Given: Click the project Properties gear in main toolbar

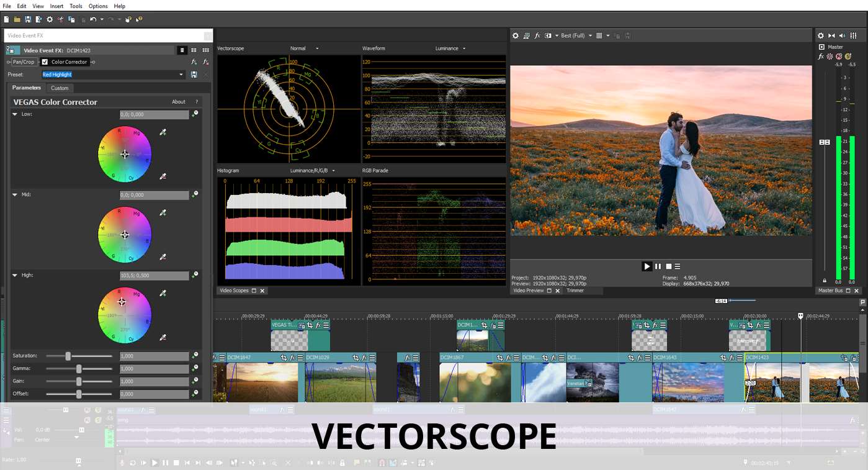Looking at the screenshot, I should (50, 19).
